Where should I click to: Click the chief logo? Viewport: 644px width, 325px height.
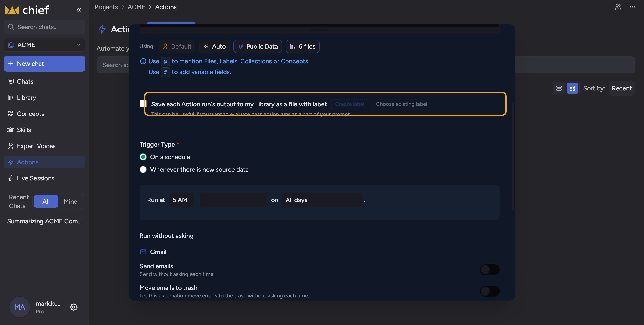[x=27, y=10]
